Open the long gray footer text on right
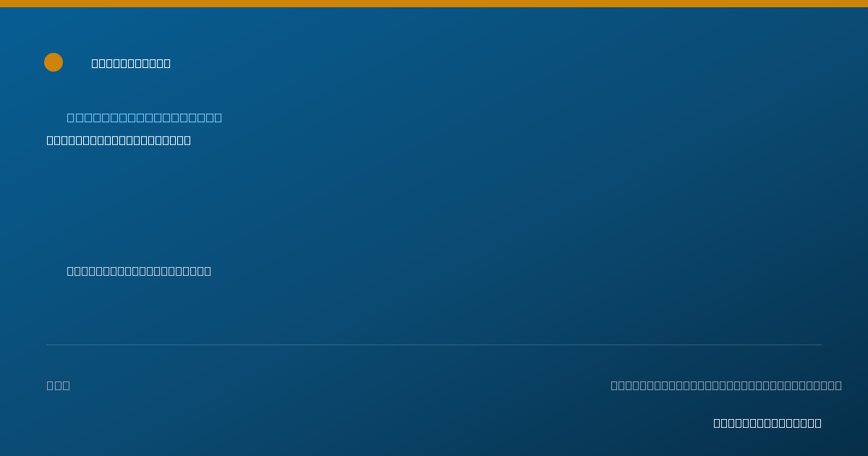Viewport: 868px width, 456px height. 726,385
